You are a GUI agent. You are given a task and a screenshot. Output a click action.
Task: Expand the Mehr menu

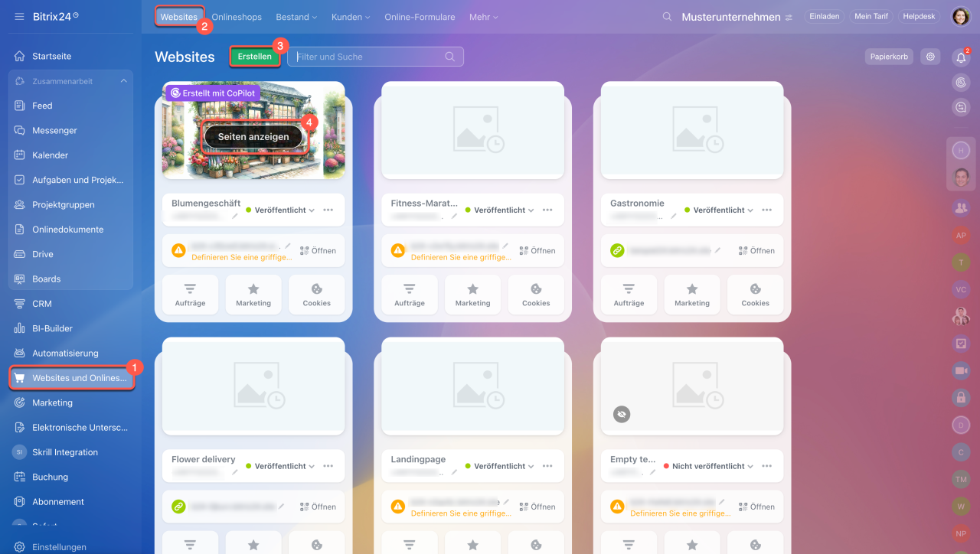[x=483, y=17]
